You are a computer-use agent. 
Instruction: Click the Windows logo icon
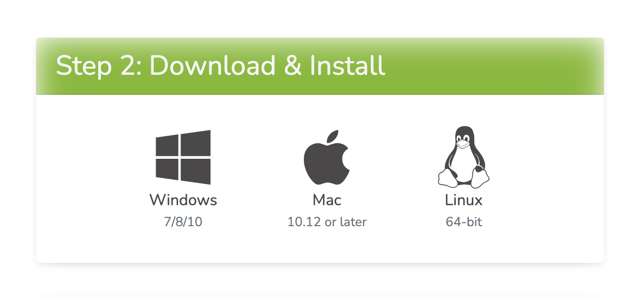tap(183, 157)
